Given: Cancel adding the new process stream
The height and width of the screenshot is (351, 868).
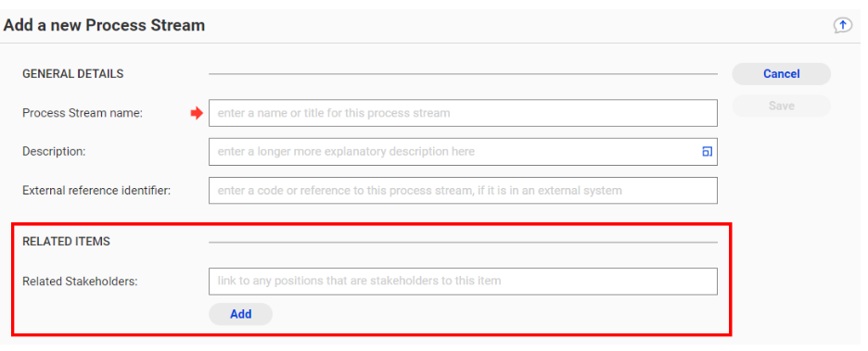Looking at the screenshot, I should [x=781, y=73].
